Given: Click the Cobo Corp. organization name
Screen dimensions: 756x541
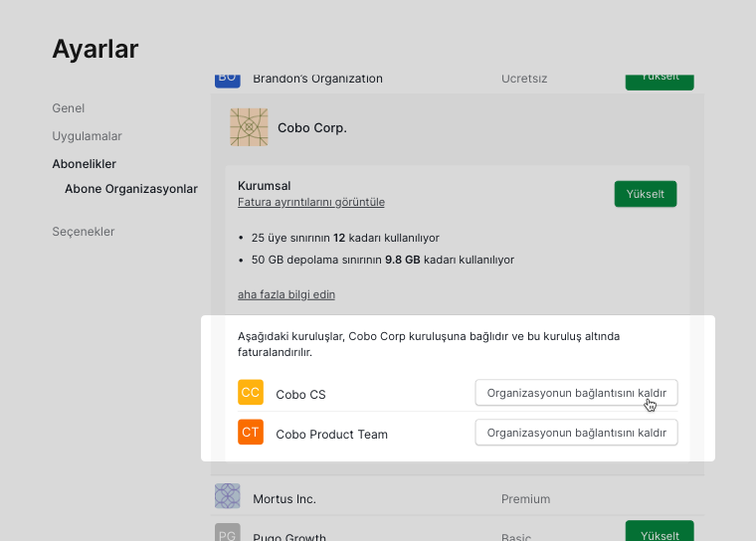Looking at the screenshot, I should (x=312, y=127).
